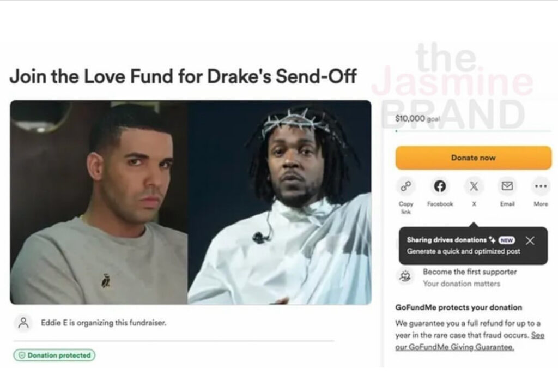Image resolution: width=558 pixels, height=392 pixels.
Task: Click the shield icon in Donation protected
Action: coord(22,355)
